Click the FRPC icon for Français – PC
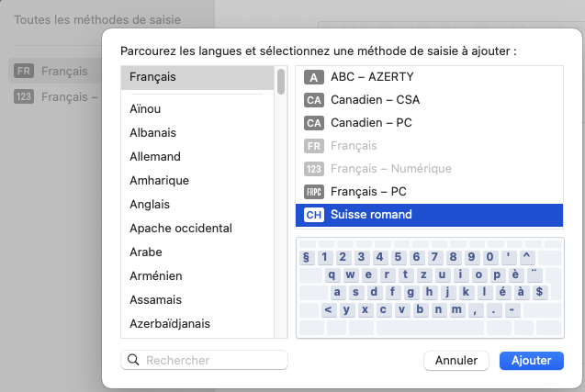Image resolution: width=585 pixels, height=392 pixels. click(x=314, y=192)
